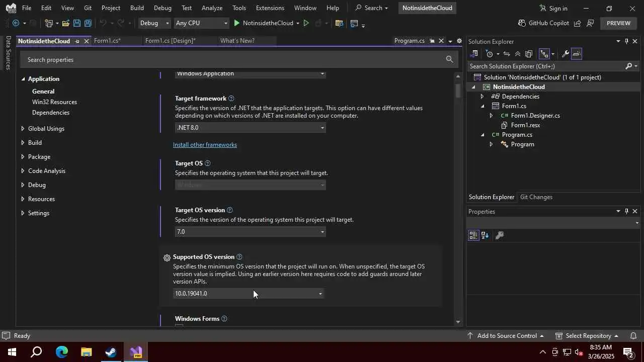644x362 pixels.
Task: Switch views icon in Solution Explorer toolbar
Action: click(474, 54)
